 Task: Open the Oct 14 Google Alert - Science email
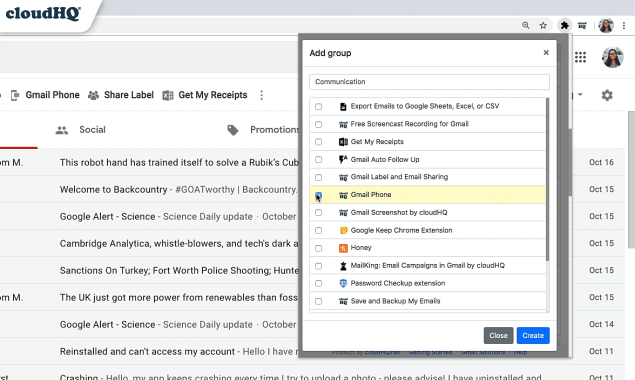point(178,324)
